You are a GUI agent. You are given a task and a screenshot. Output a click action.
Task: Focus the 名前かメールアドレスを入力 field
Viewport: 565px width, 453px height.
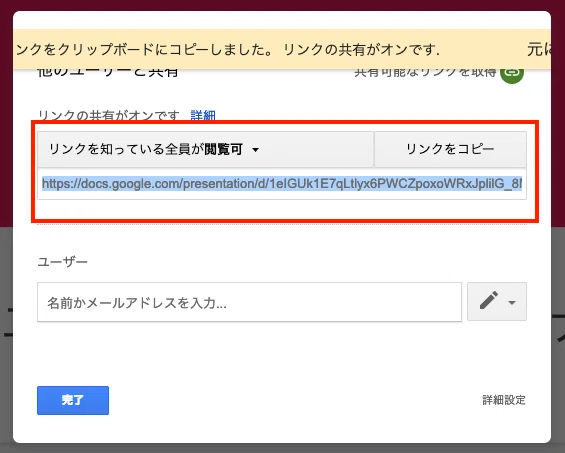pyautogui.click(x=249, y=302)
